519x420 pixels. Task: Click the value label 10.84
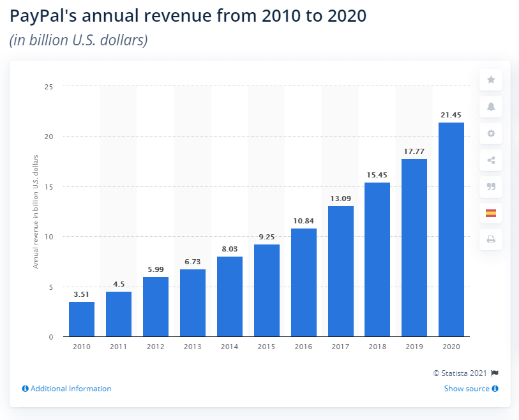pyautogui.click(x=303, y=221)
